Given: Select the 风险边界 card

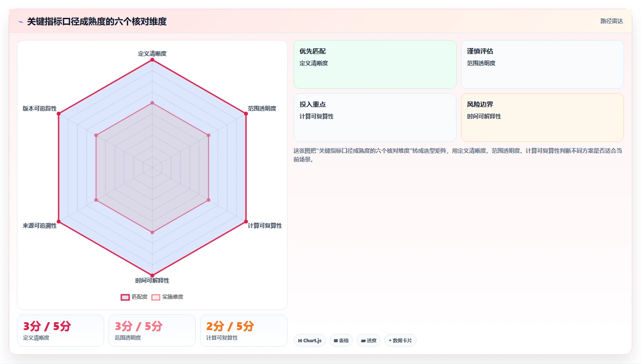Looking at the screenshot, I should pos(542,118).
